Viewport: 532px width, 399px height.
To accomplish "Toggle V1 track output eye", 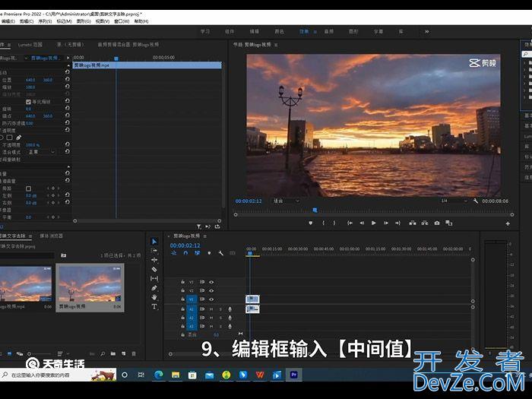I will (211, 299).
